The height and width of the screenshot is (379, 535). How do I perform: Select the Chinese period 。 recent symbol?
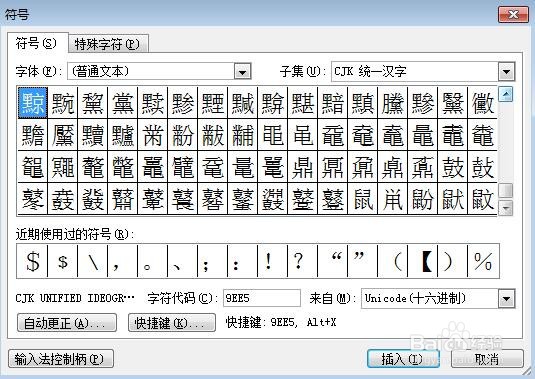(153, 261)
